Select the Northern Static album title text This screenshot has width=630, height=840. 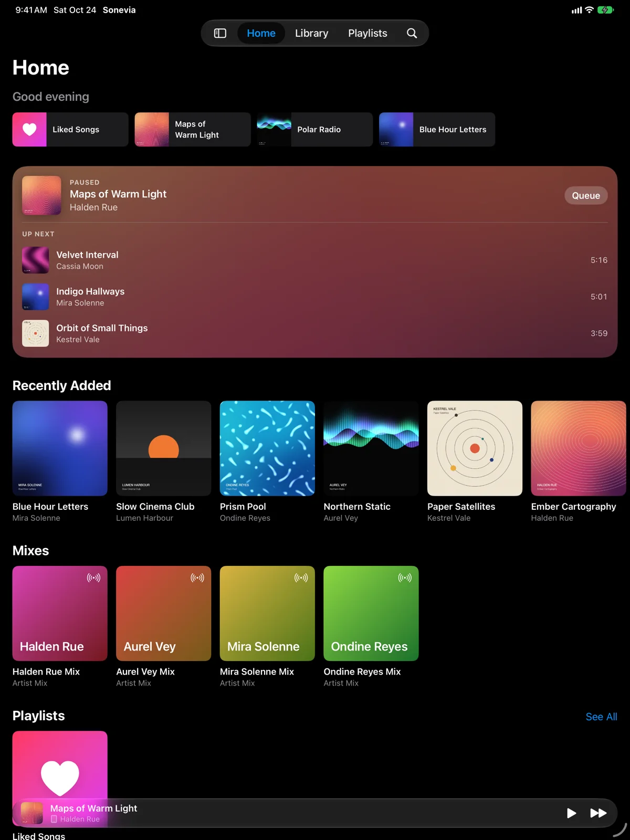[x=357, y=507]
